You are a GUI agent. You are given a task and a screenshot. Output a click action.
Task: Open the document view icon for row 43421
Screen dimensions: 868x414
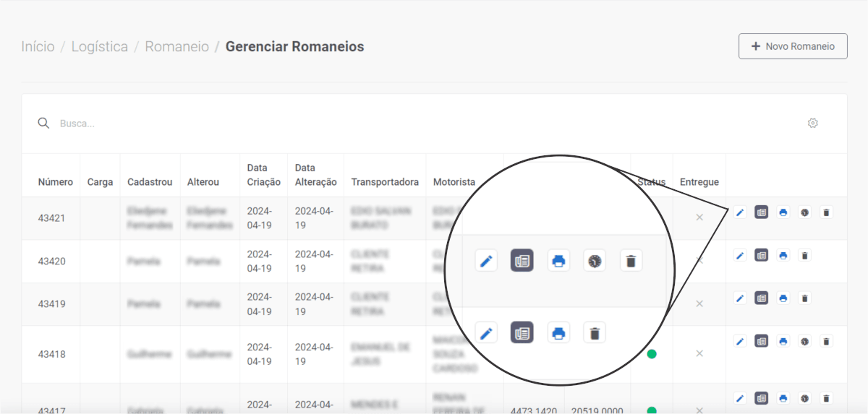pyautogui.click(x=762, y=212)
